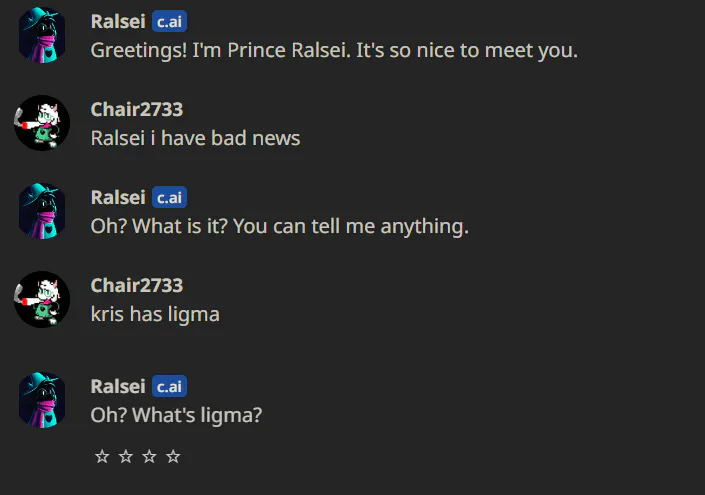This screenshot has height=495, width=705.
Task: Click Ralsei's name above 'Oh? What's ligma?'
Action: click(118, 386)
